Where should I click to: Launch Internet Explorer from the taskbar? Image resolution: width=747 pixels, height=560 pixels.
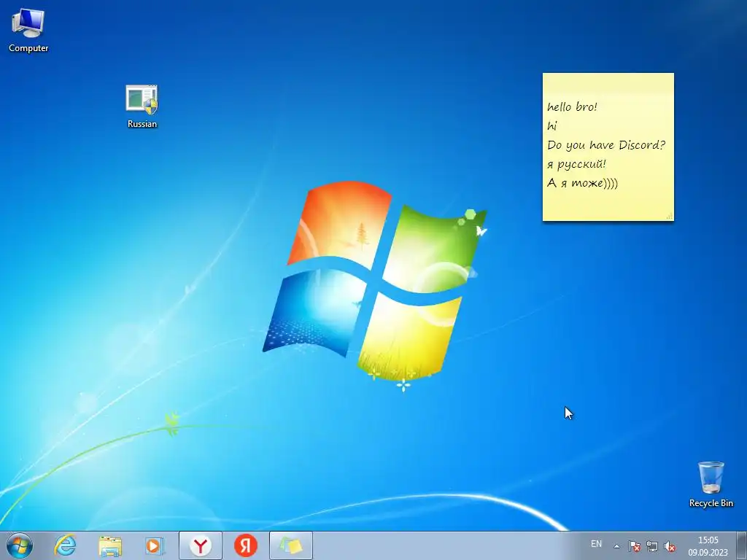(x=65, y=545)
